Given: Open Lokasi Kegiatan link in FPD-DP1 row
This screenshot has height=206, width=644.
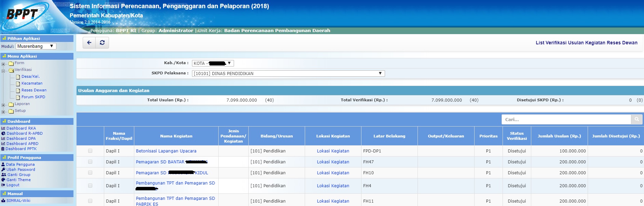Looking at the screenshot, I should tap(333, 151).
